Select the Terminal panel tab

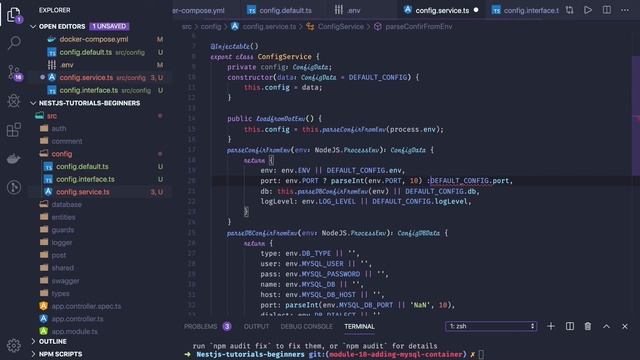click(x=359, y=327)
